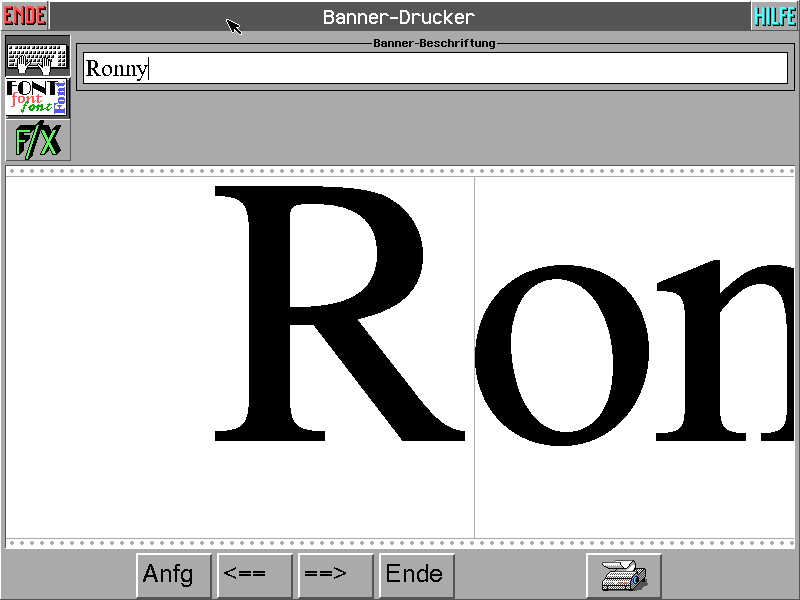Click the printer icon to print banner
The height and width of the screenshot is (600, 800).
click(x=623, y=575)
